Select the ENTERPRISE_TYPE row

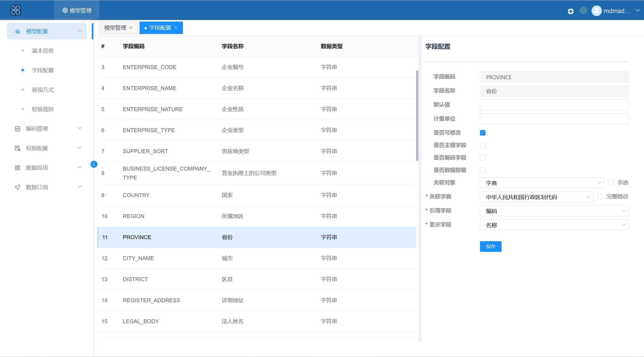point(257,130)
